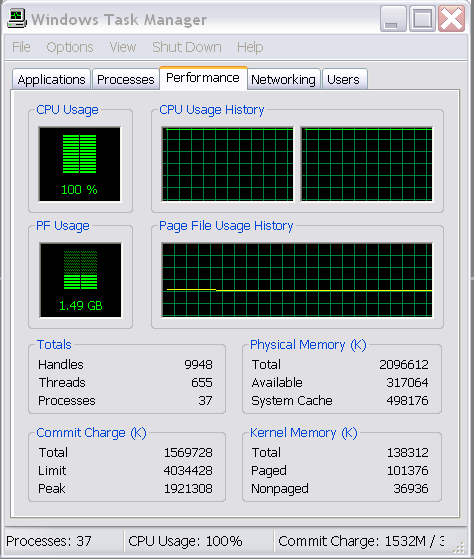Open the Help menu
The width and height of the screenshot is (474, 559).
250,47
